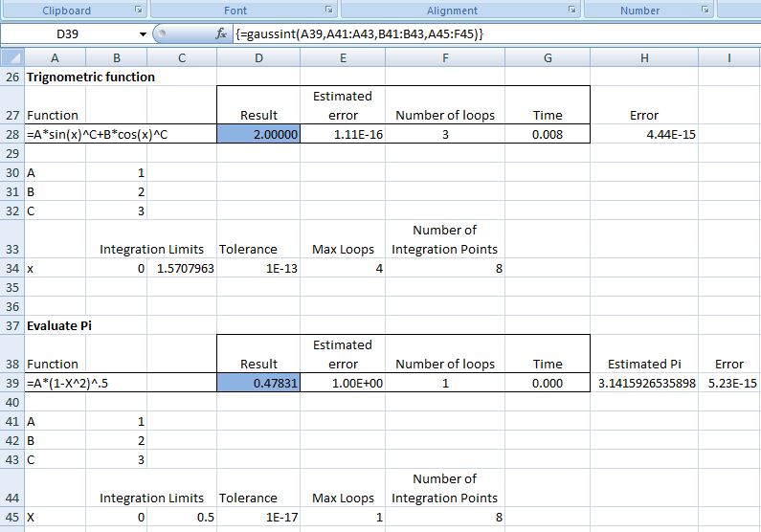This screenshot has height=532, width=761.
Task: Select column D header
Action: click(x=258, y=58)
